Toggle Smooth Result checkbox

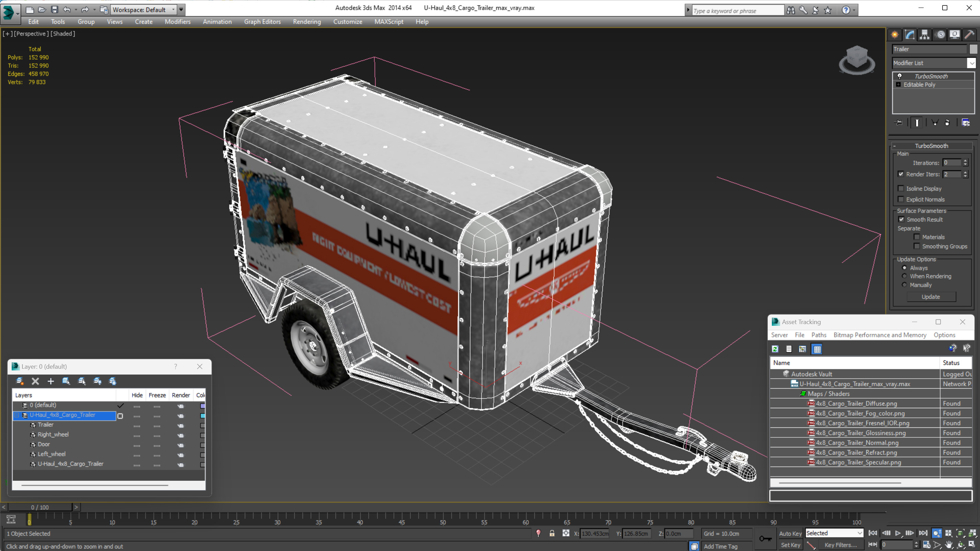coord(901,219)
